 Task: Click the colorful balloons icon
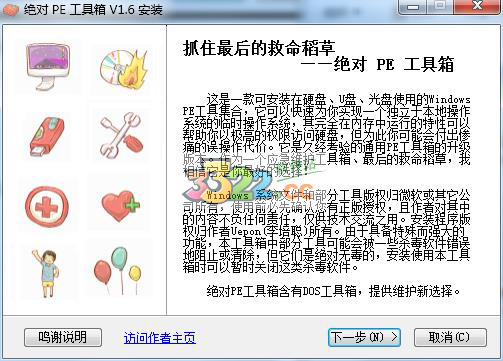tap(118, 271)
